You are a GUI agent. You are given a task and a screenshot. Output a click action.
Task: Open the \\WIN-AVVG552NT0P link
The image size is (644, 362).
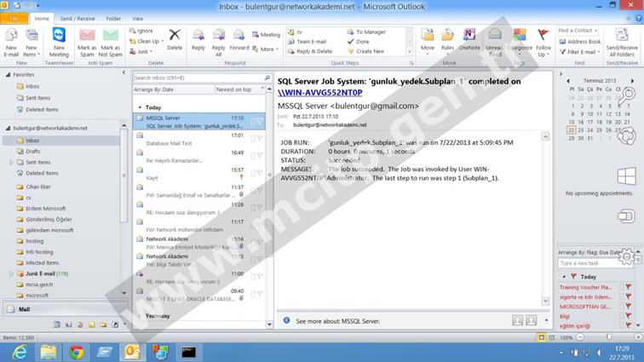click(320, 93)
